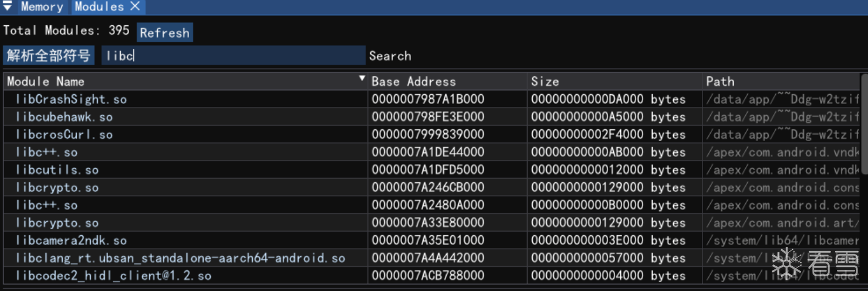Click size 00000000000B0000 bytes cell
Image resolution: width=868 pixels, height=291 pixels.
(x=608, y=205)
